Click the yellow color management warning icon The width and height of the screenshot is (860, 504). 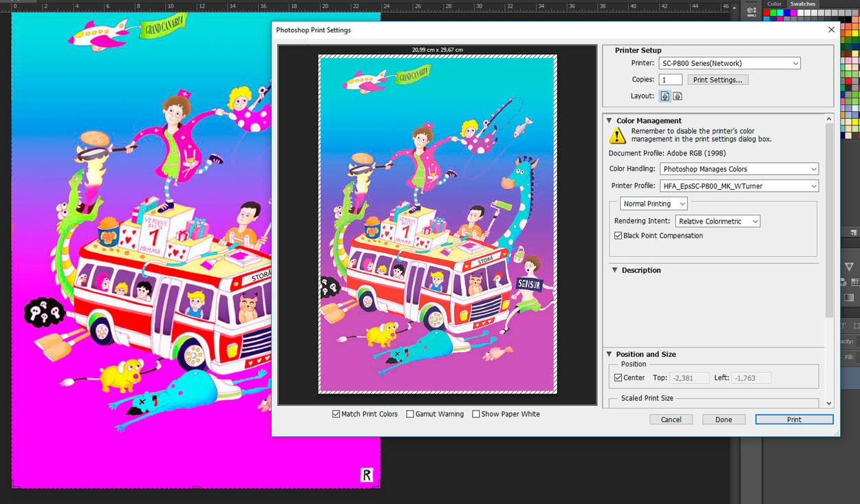click(x=618, y=135)
